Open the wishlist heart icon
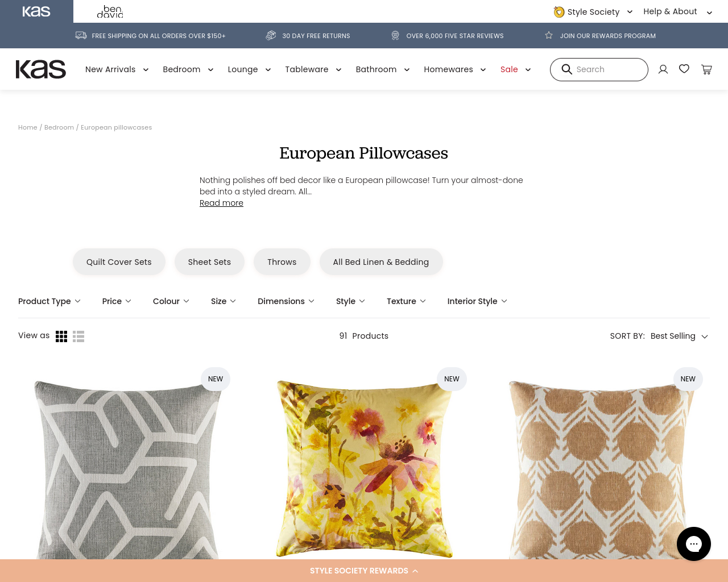Viewport: 728px width, 582px height. [x=684, y=69]
